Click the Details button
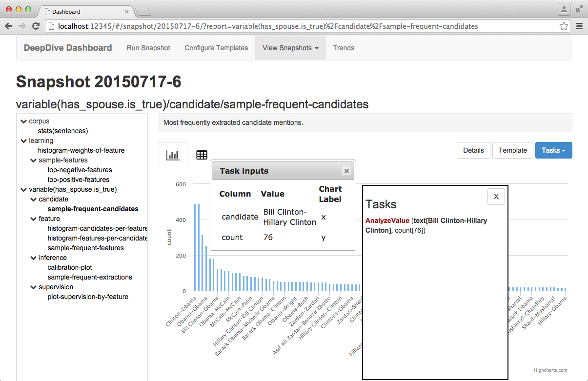588x381 pixels. [x=473, y=150]
